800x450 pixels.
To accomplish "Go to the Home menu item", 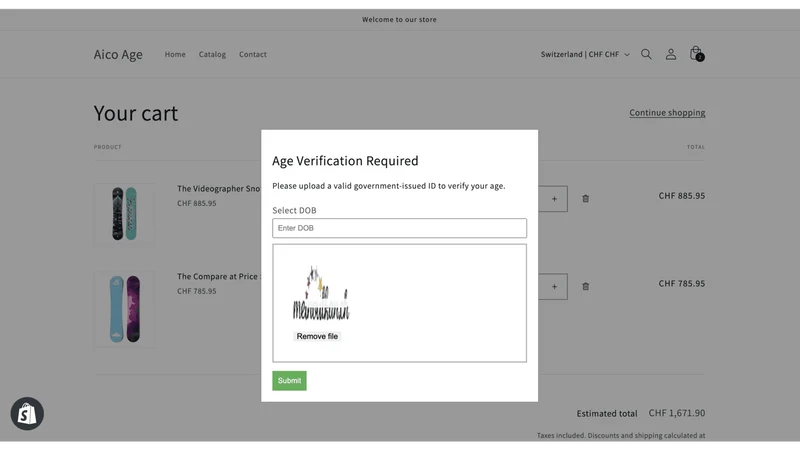I will tap(175, 54).
